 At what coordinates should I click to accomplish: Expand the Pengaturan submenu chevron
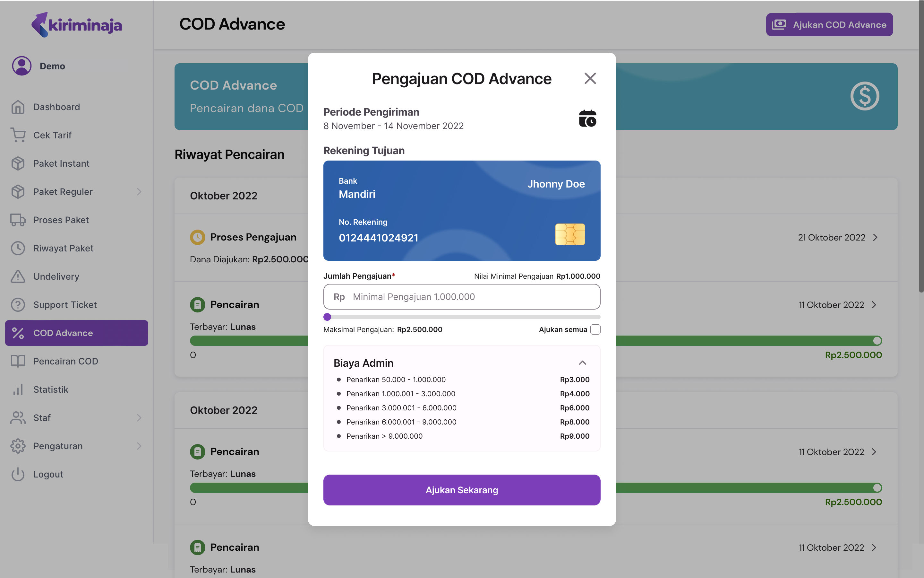pyautogui.click(x=139, y=446)
